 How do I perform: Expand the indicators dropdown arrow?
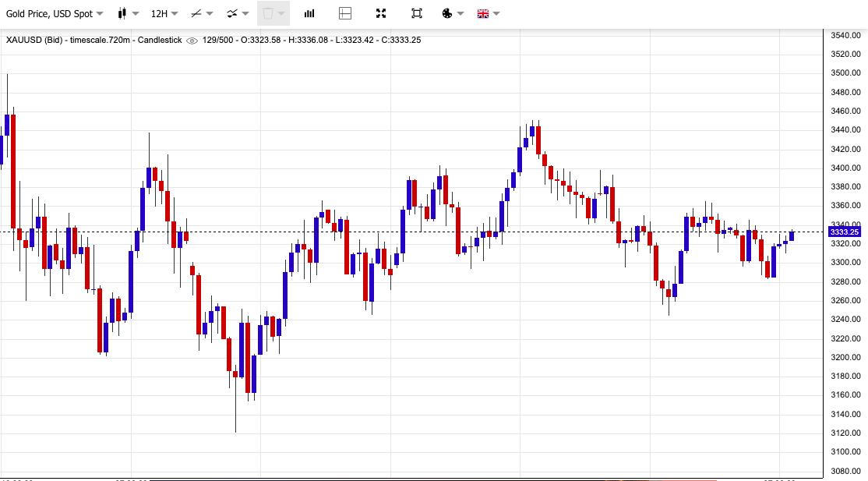point(245,14)
